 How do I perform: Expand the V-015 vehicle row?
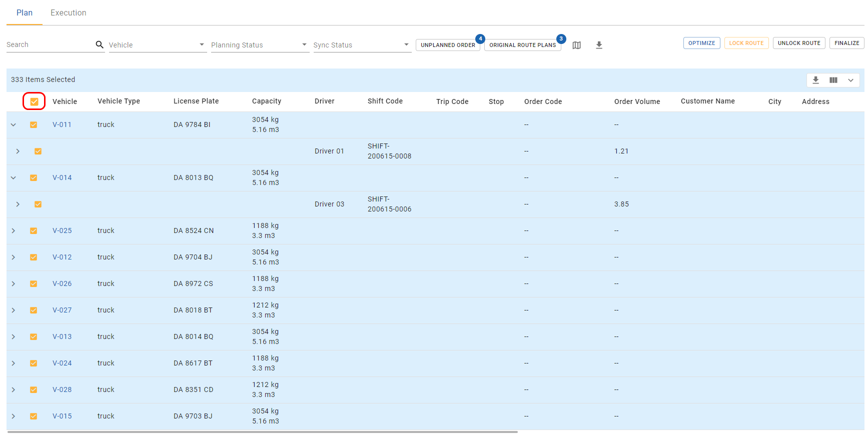(x=14, y=416)
